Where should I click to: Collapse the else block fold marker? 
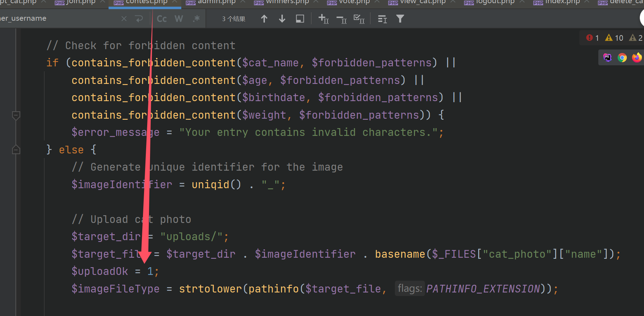click(16, 150)
